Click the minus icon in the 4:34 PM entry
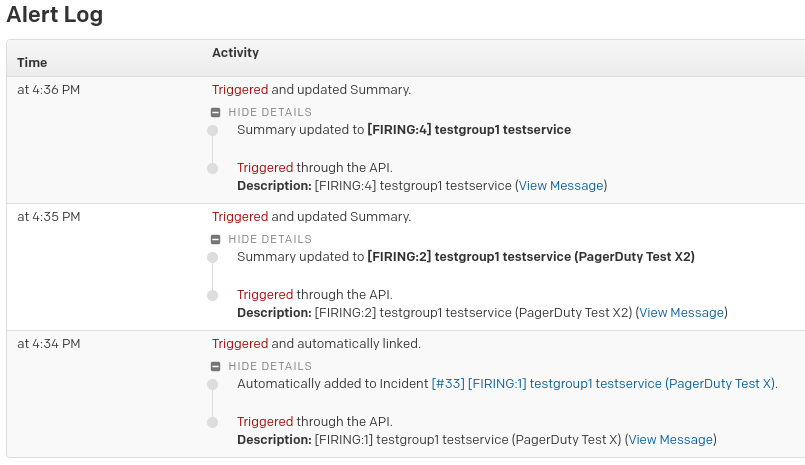Image resolution: width=805 pixels, height=465 pixels. pos(216,367)
